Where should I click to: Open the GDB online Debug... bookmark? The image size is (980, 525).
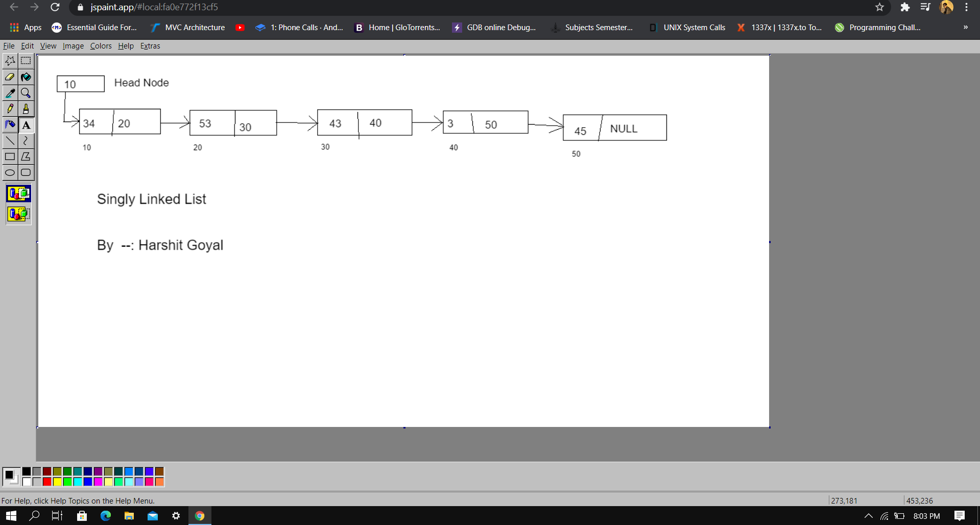(x=494, y=28)
